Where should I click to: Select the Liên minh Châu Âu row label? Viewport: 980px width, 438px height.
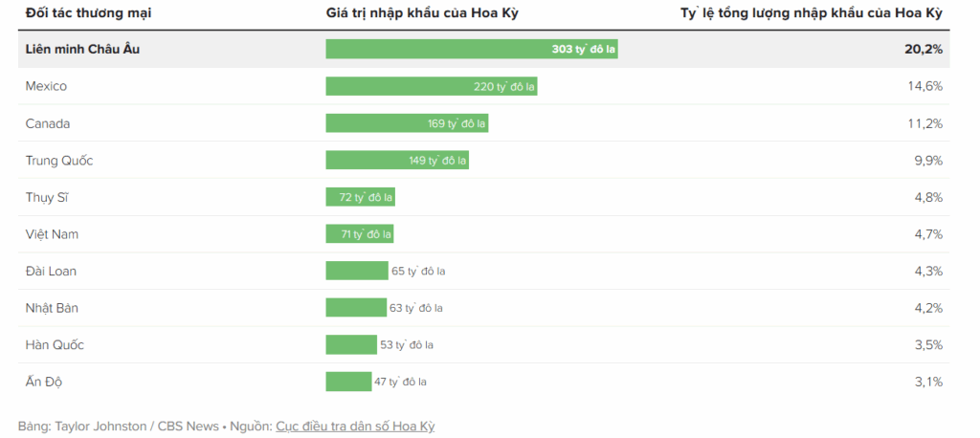pyautogui.click(x=82, y=49)
